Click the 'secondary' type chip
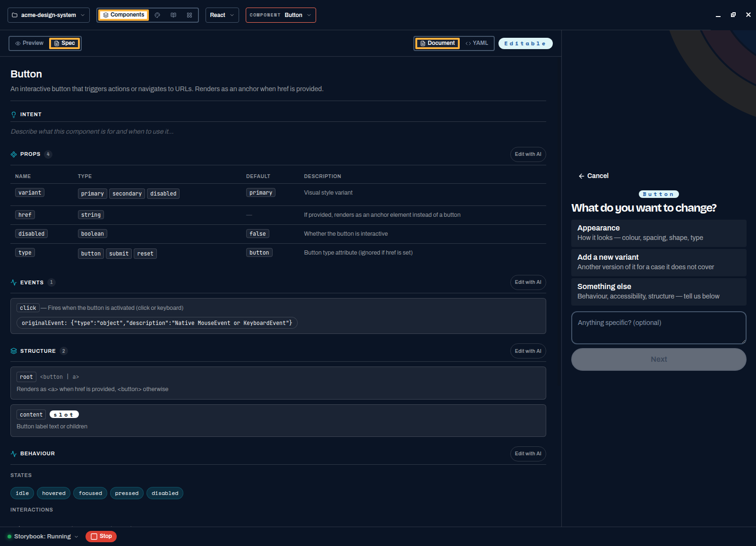The image size is (756, 546). 127,194
